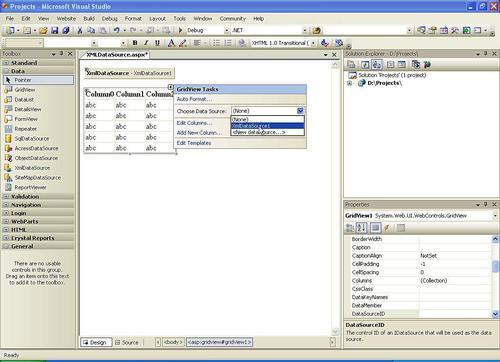
Task: Open the Community menu
Action: point(233,19)
